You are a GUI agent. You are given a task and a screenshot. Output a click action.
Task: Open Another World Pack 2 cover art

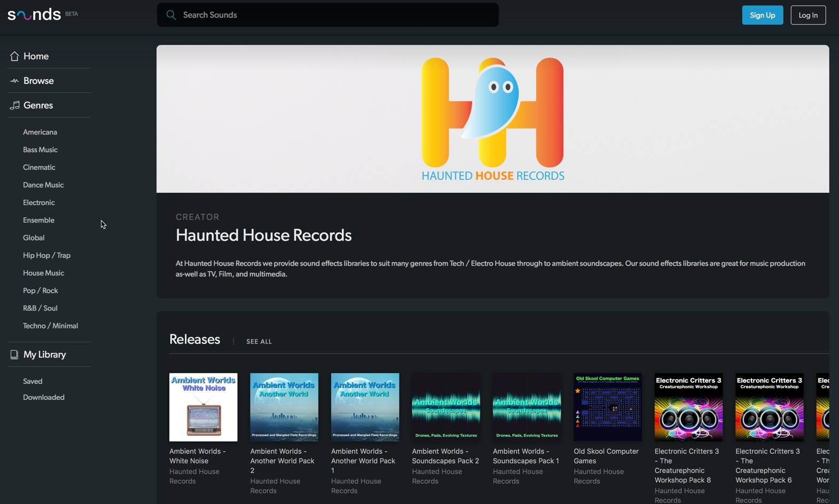click(284, 407)
